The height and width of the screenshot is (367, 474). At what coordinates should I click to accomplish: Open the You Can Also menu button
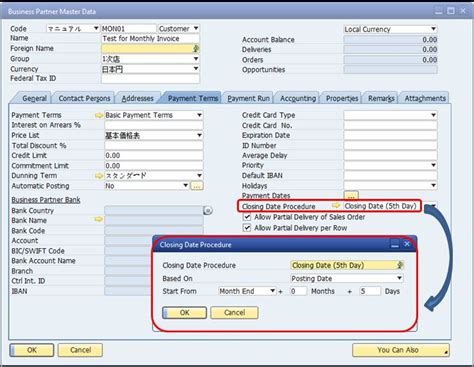point(401,350)
